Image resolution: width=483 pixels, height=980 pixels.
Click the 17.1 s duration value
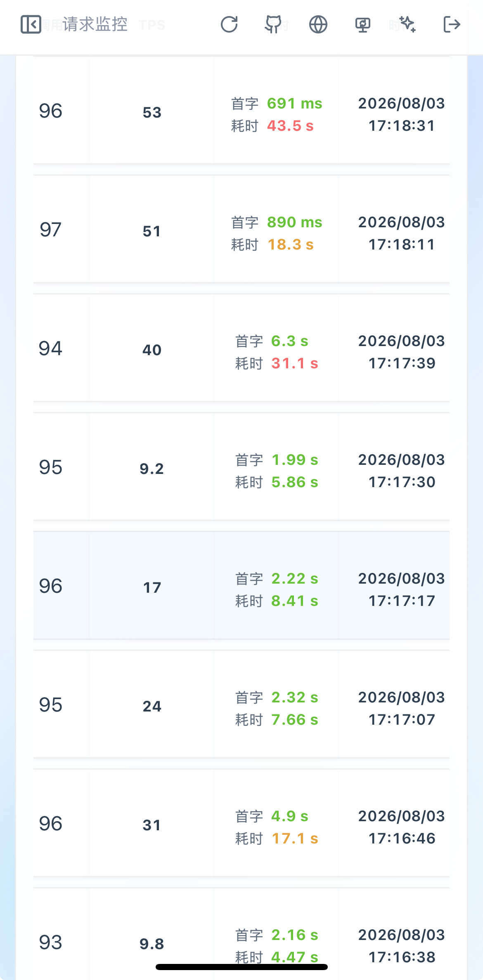(295, 839)
